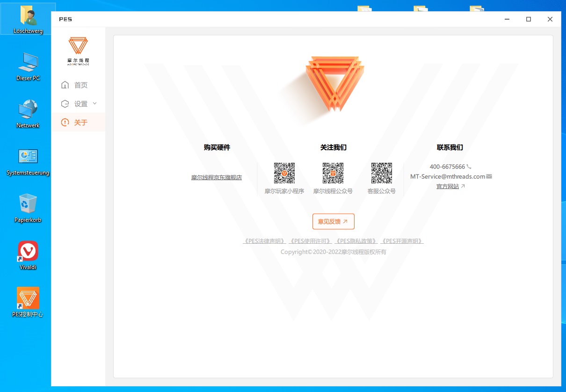Click the 摩尔线程公众号 label
This screenshot has width=566, height=392.
[x=333, y=191]
